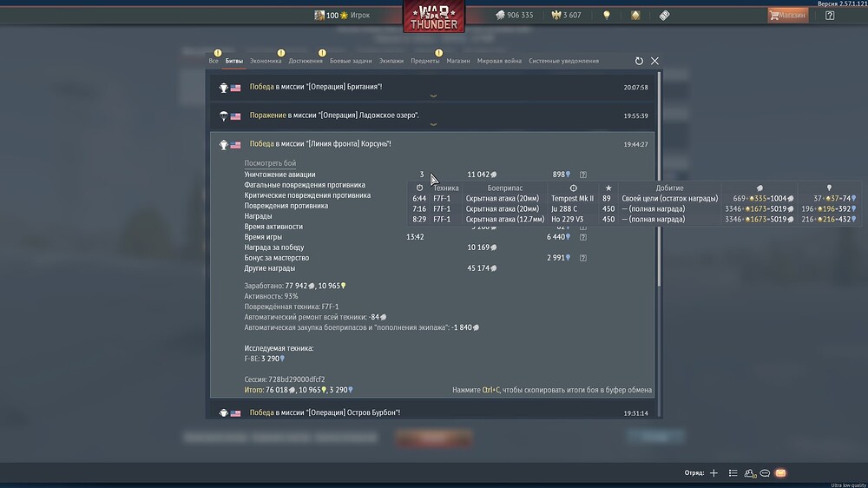Switch to the Экономика tab
Image resolution: width=868 pixels, height=488 pixels.
tap(266, 61)
